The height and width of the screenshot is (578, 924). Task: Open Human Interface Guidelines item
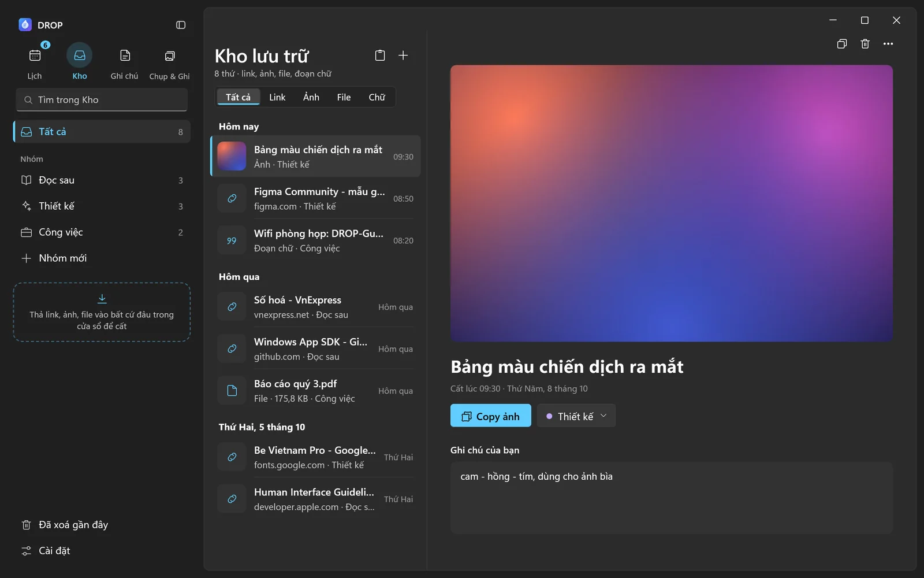point(316,499)
